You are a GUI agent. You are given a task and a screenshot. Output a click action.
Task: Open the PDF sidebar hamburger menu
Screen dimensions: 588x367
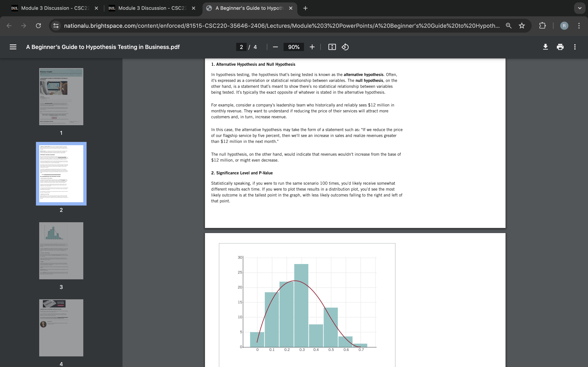click(x=13, y=47)
